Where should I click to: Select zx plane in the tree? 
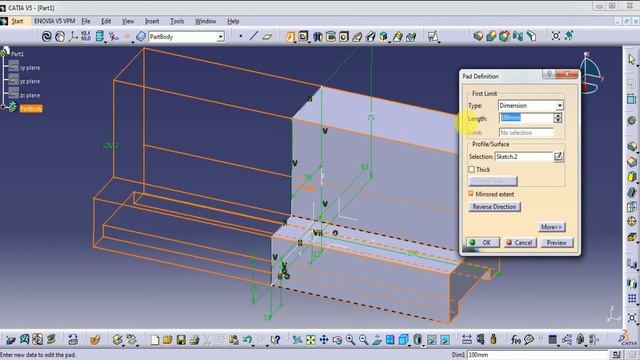30,95
